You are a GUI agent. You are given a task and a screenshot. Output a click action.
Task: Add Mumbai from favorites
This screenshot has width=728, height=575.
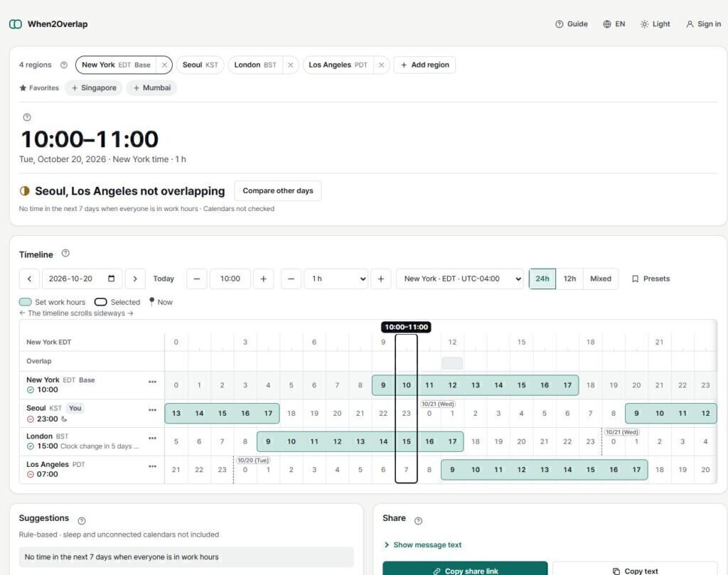152,87
